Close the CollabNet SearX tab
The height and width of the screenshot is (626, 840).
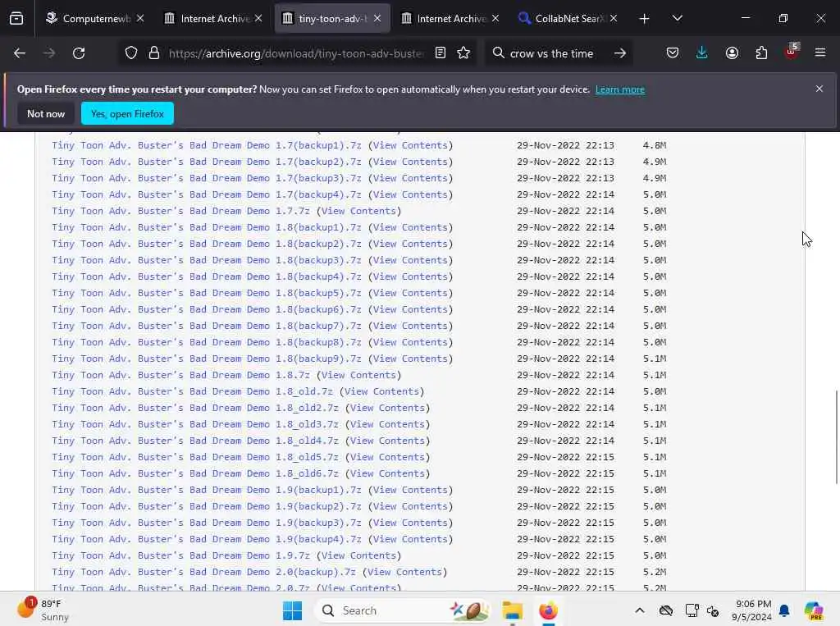(x=614, y=19)
